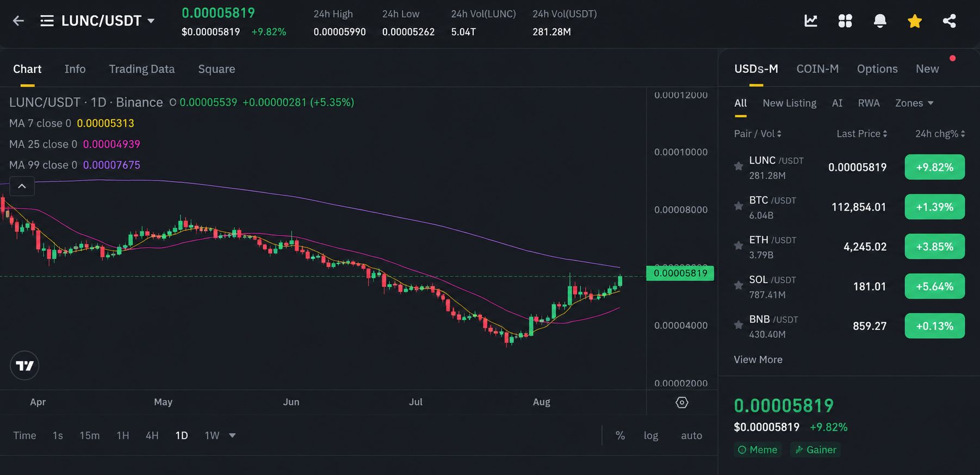Favorite ETH/USDT row star
The image size is (980, 475).
[739, 246]
